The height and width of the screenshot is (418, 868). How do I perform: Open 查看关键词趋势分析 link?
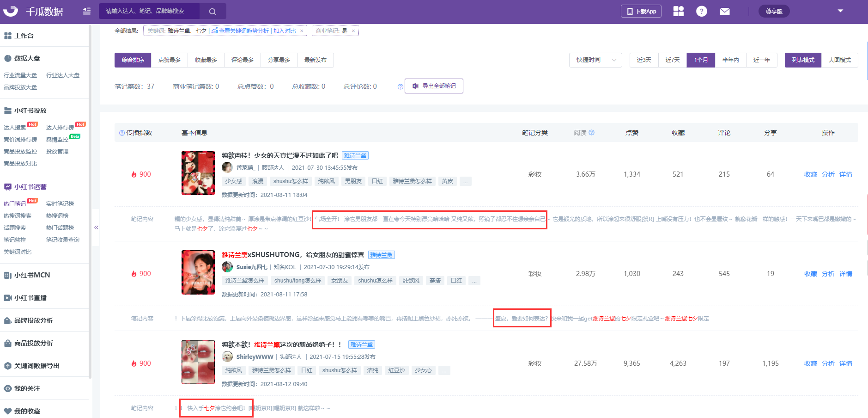click(240, 31)
